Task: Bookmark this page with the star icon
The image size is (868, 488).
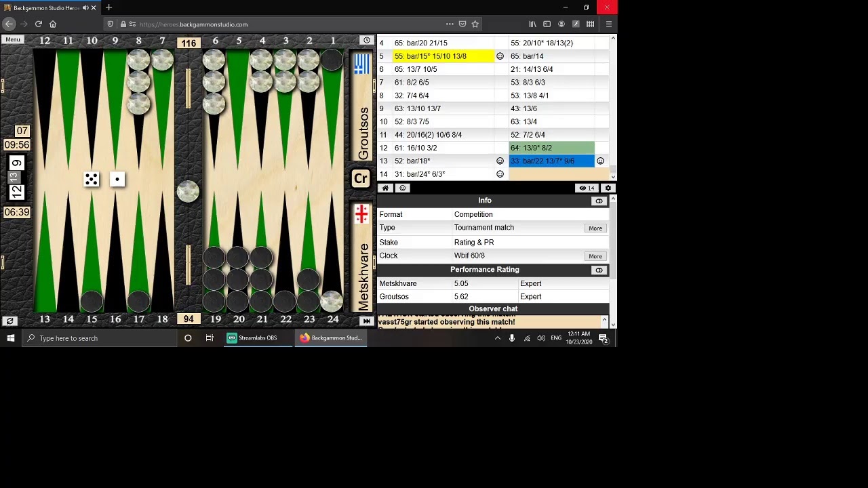Action: coord(475,24)
